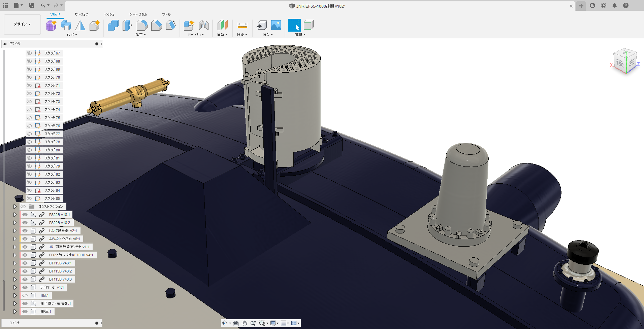Switch to the ソリッド tab
The image size is (644, 329).
(55, 14)
